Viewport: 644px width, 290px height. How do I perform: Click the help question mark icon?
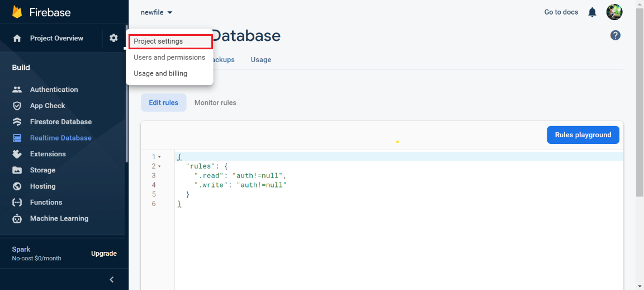tap(615, 35)
